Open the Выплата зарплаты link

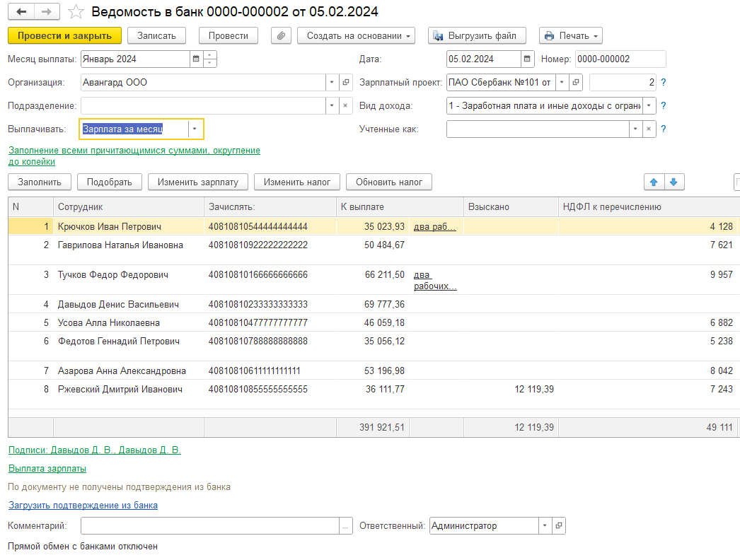(47, 469)
